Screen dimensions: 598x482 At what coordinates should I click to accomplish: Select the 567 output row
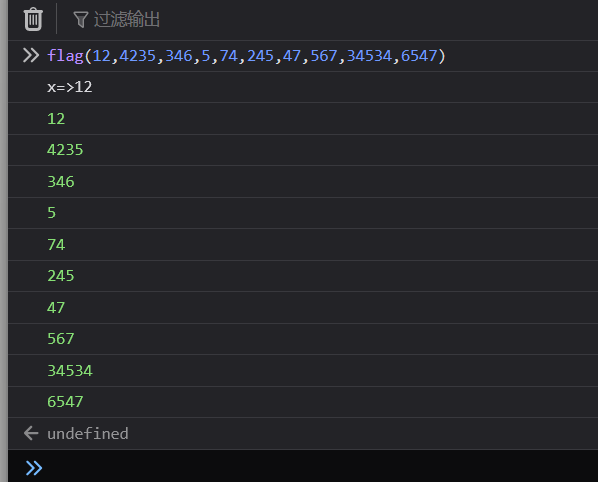303,339
